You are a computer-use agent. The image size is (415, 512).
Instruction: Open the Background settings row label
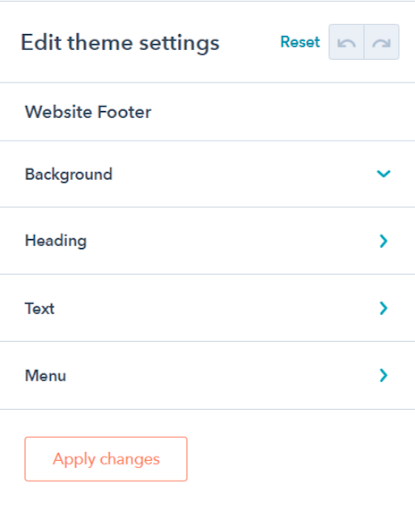[69, 174]
